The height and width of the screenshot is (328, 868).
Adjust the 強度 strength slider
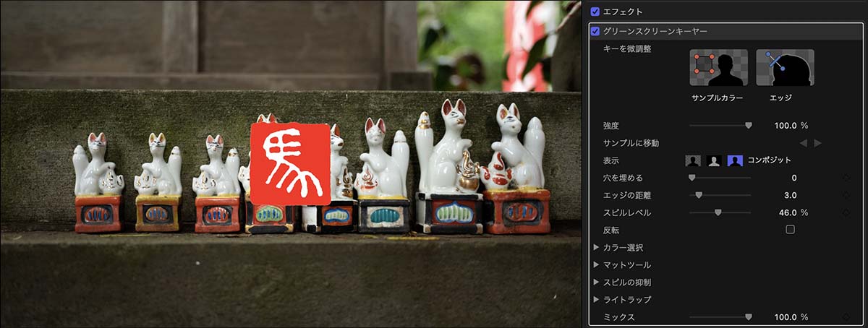tap(720, 125)
